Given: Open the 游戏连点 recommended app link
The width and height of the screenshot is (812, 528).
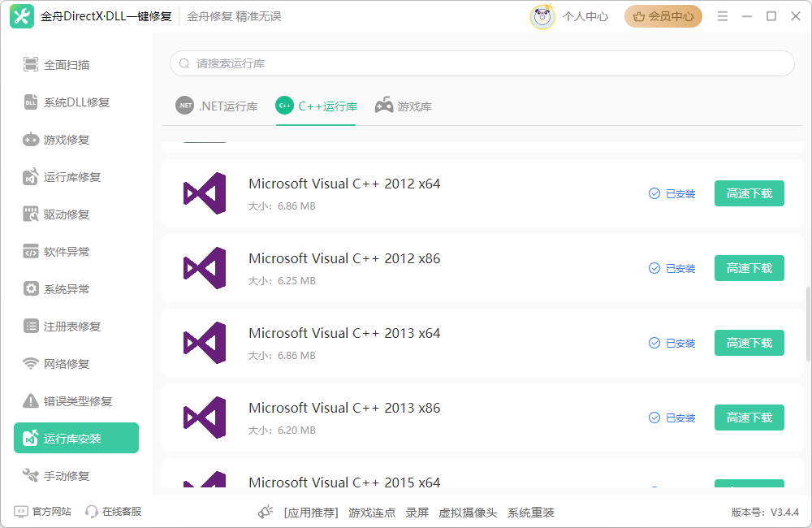Looking at the screenshot, I should pos(372,513).
